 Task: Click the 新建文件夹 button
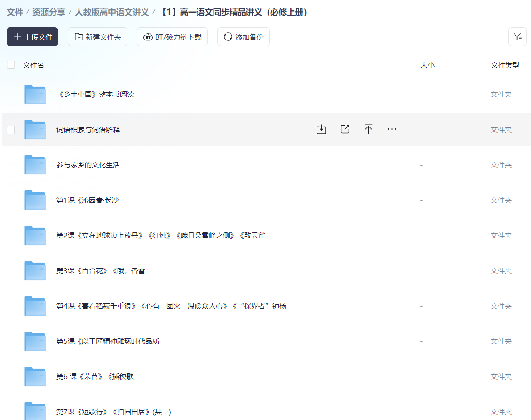click(x=97, y=36)
